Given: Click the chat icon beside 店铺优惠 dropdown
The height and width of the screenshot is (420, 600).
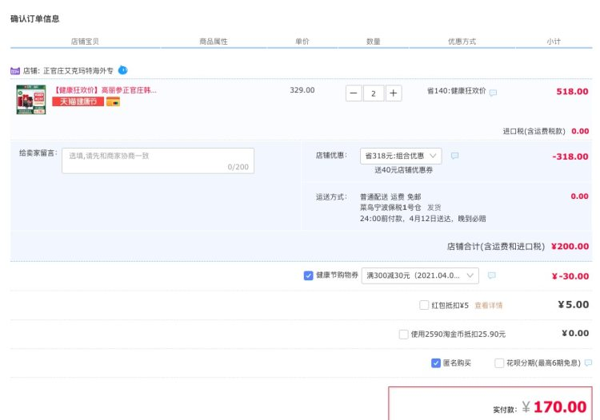Looking at the screenshot, I should point(455,156).
